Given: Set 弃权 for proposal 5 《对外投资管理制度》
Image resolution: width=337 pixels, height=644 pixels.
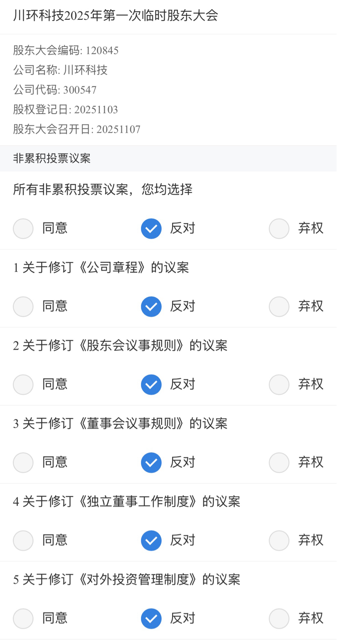Looking at the screenshot, I should pyautogui.click(x=279, y=619).
